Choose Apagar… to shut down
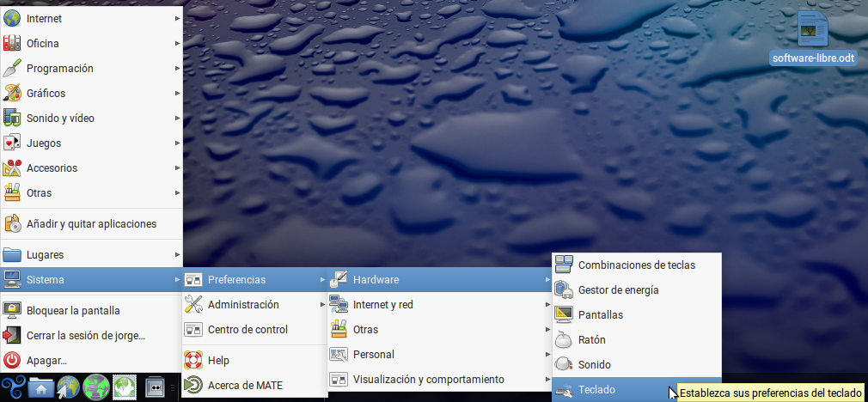 46,361
